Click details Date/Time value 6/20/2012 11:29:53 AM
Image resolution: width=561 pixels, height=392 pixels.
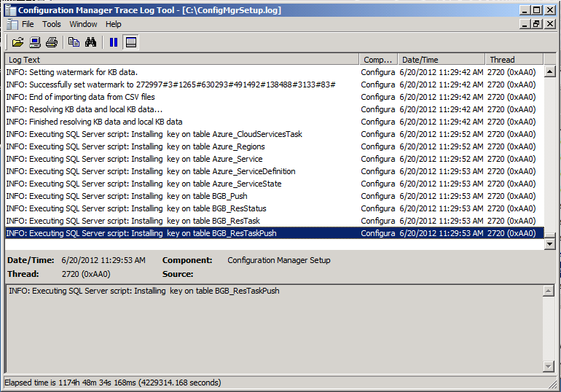click(x=103, y=260)
